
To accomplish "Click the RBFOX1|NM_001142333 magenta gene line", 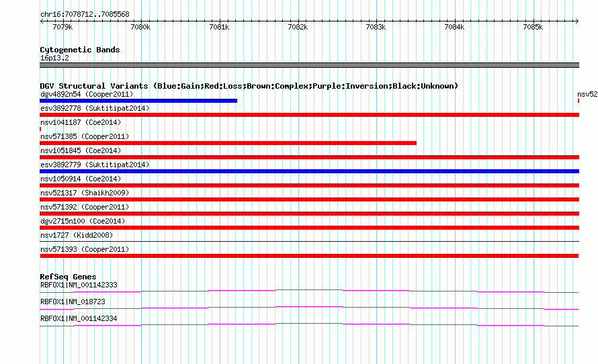I will 309,291.
